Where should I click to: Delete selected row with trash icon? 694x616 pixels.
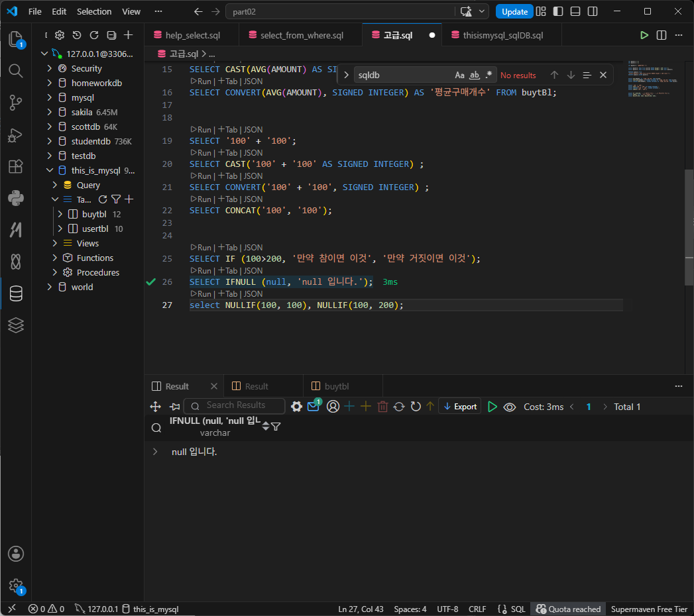click(383, 407)
